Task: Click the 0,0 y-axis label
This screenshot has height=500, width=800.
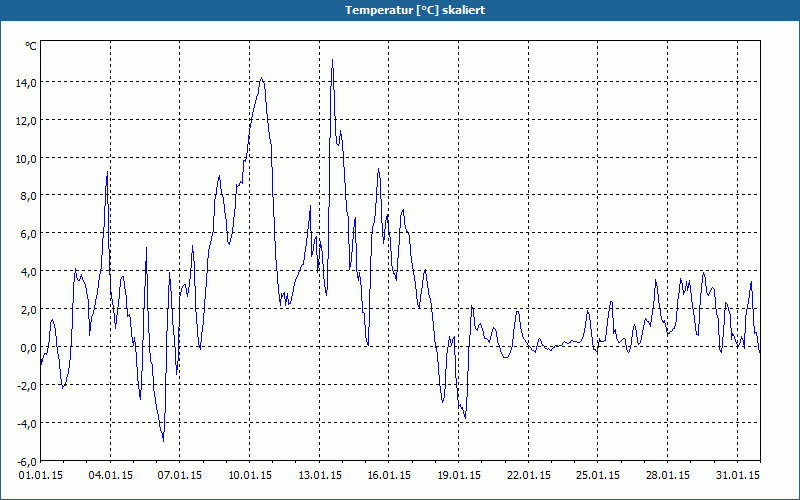Action: (29, 348)
